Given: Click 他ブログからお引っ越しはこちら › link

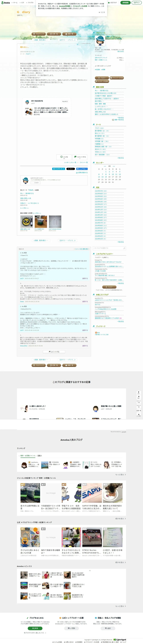Looking at the screenshot, I should (x=35, y=633).
